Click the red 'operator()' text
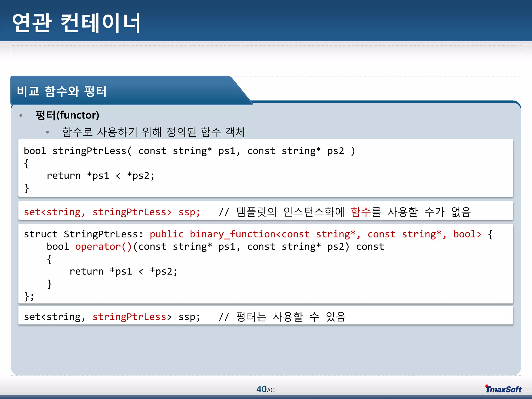Viewport: 532px width, 399px height. pyautogui.click(x=104, y=247)
